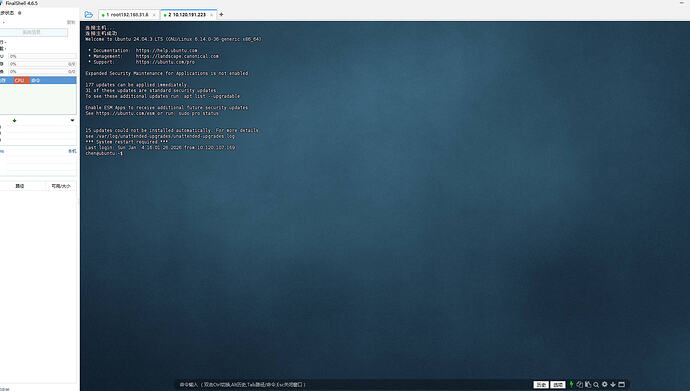Expand the network interface dropdown arrow
690x391 pixels.
pyautogui.click(x=72, y=120)
